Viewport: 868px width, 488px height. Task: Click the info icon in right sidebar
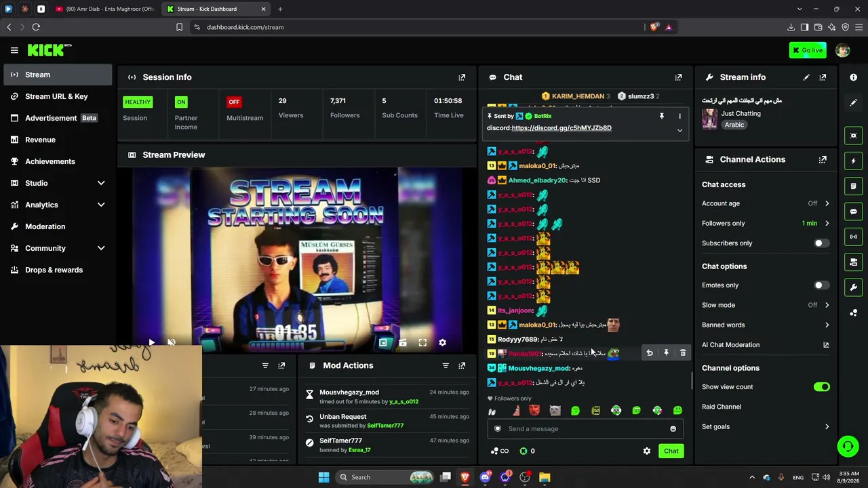click(853, 77)
